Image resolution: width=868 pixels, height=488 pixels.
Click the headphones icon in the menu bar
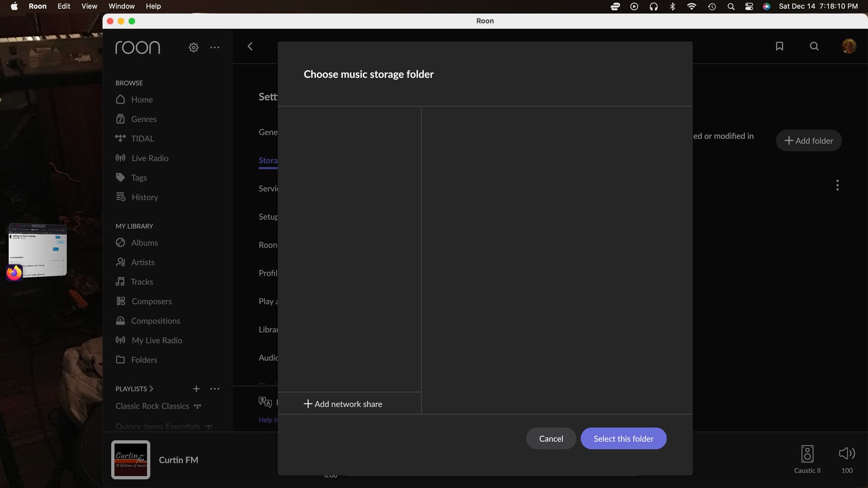click(x=653, y=6)
